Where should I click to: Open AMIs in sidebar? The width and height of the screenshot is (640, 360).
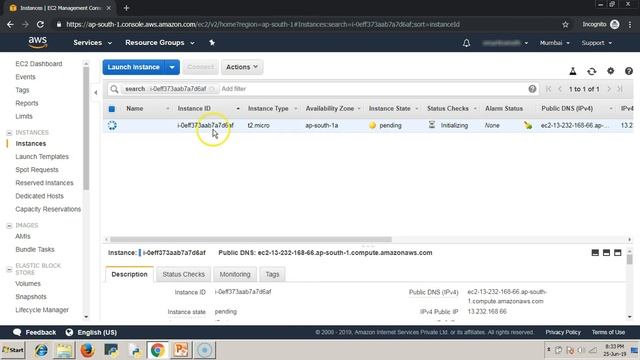coord(23,236)
